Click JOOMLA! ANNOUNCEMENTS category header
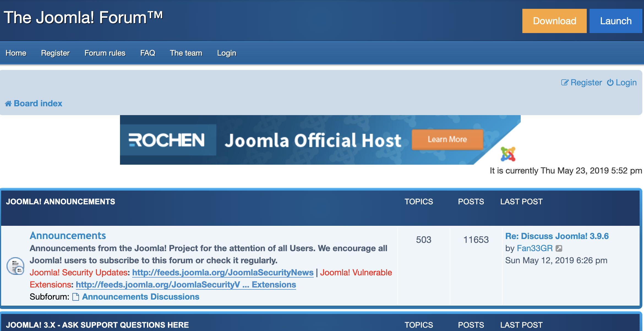This screenshot has height=331, width=644. click(x=61, y=202)
